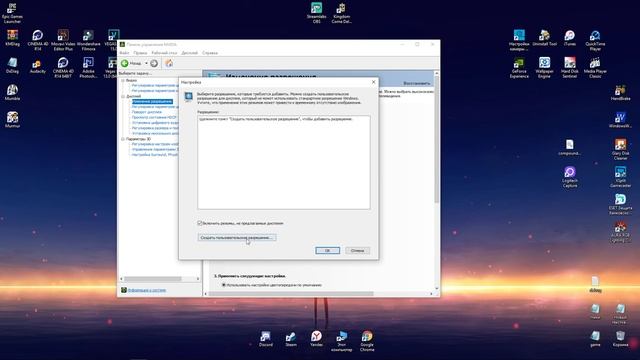Click the Home icon in NVIDIA toolbar
The height and width of the screenshot is (360, 640).
point(169,63)
